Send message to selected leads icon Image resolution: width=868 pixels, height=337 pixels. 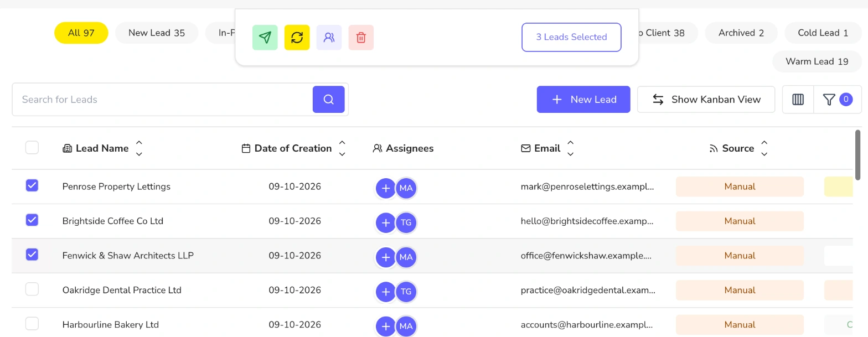click(265, 38)
